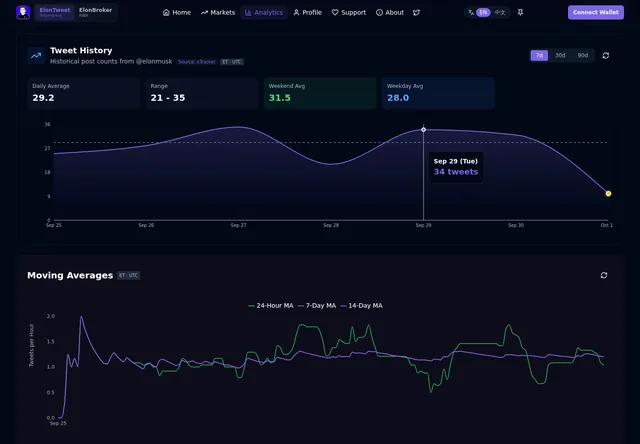Click the Support heart icon
Image resolution: width=640 pixels, height=444 pixels.
[335, 13]
